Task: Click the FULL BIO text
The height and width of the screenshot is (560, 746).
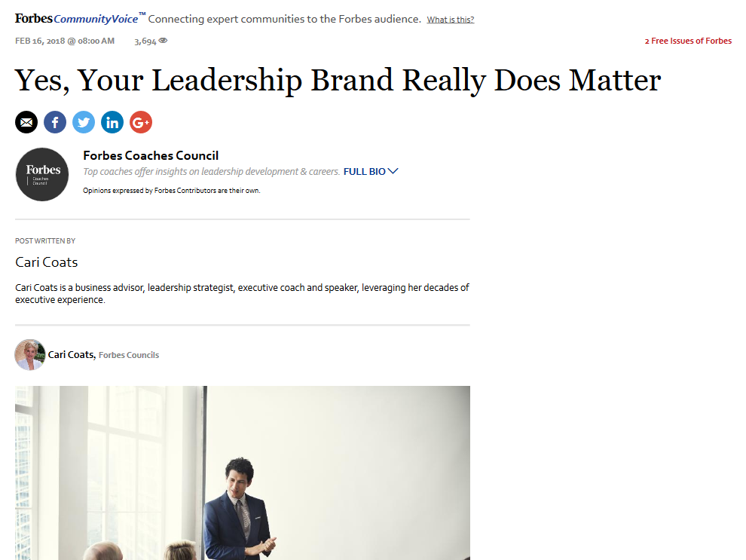Action: pyautogui.click(x=364, y=172)
